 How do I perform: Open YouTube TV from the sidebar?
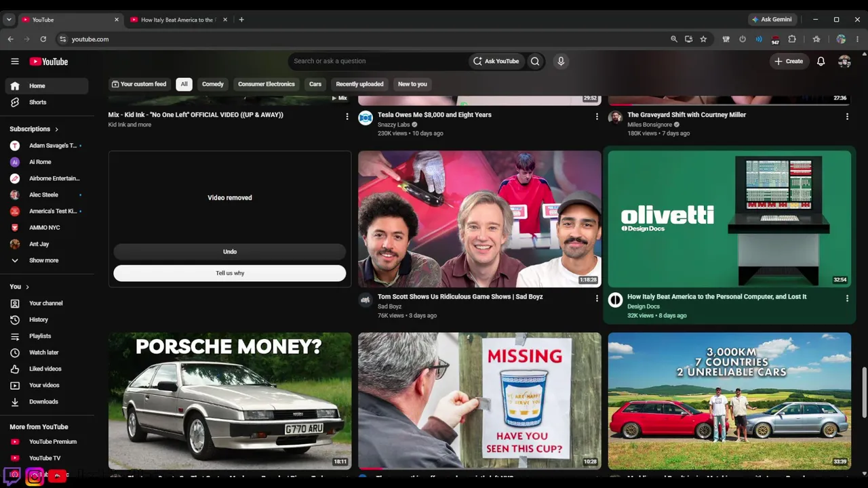pyautogui.click(x=47, y=458)
